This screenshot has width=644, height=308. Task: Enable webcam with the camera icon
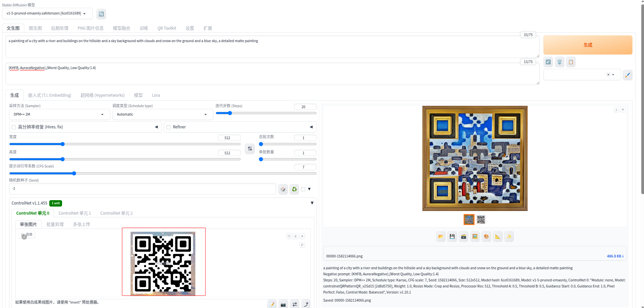283,304
